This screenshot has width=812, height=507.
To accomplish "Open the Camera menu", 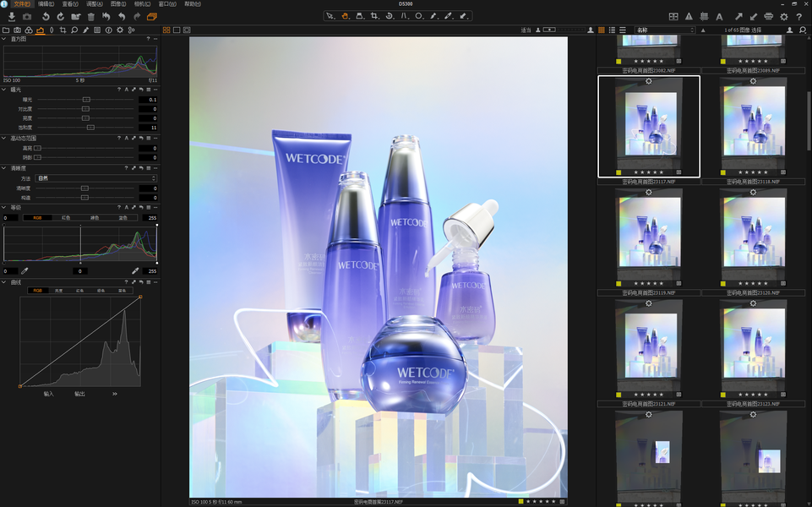I will click(x=142, y=3).
